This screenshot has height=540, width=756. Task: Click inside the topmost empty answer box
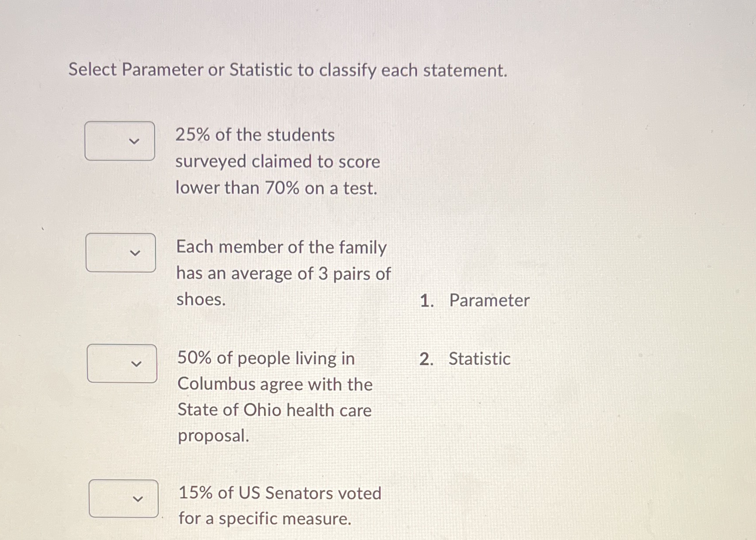[x=120, y=141]
